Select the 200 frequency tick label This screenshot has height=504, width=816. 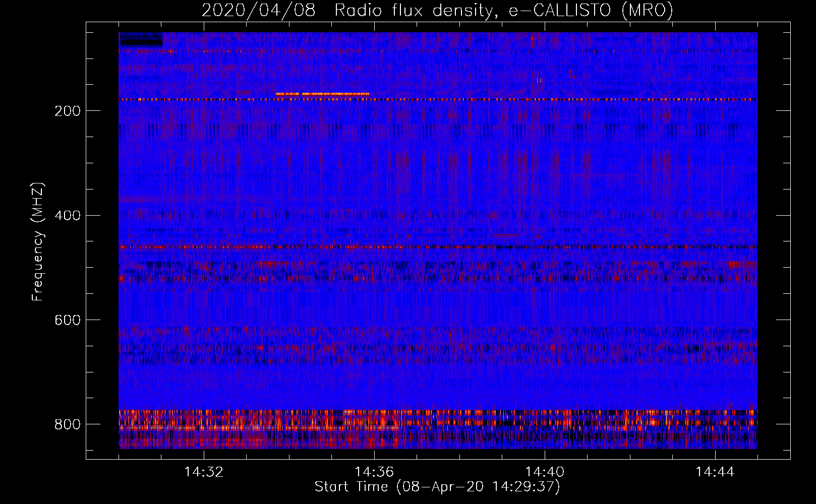68,111
